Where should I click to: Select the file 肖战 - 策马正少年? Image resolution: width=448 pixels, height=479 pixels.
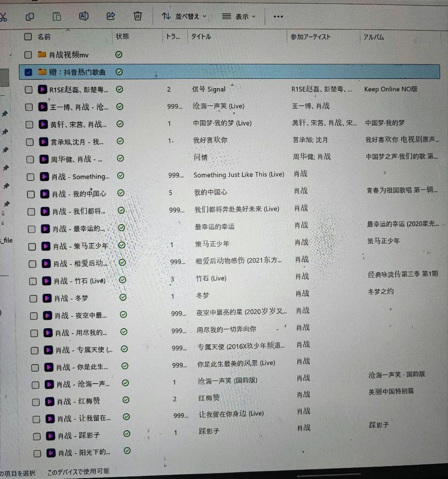click(x=80, y=246)
